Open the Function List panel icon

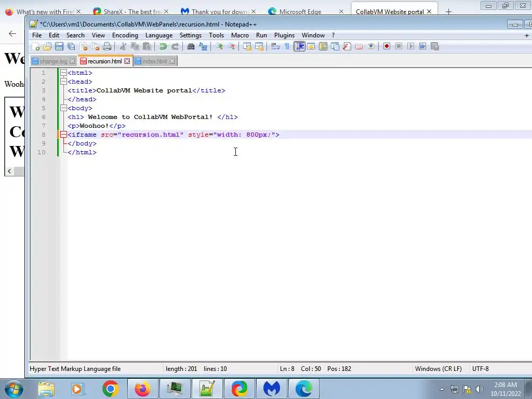point(347,46)
